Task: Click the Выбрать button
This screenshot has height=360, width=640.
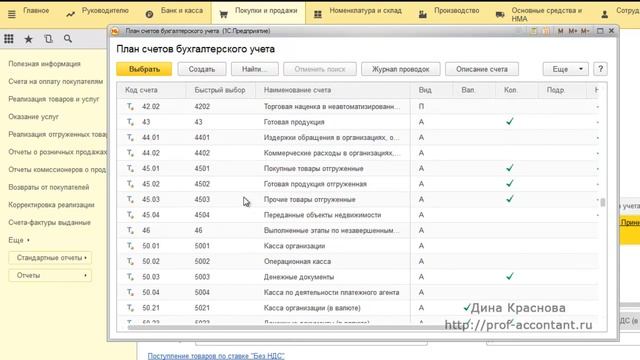Action: 144,69
